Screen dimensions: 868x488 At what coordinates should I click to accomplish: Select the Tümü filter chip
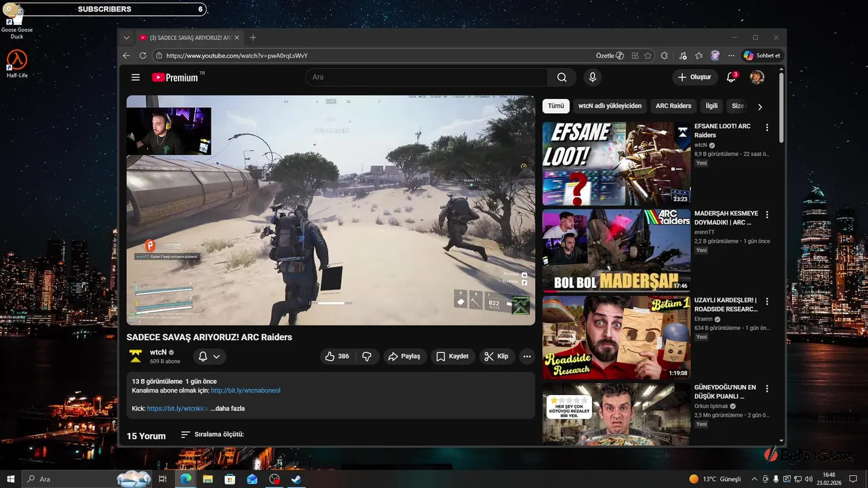(556, 106)
